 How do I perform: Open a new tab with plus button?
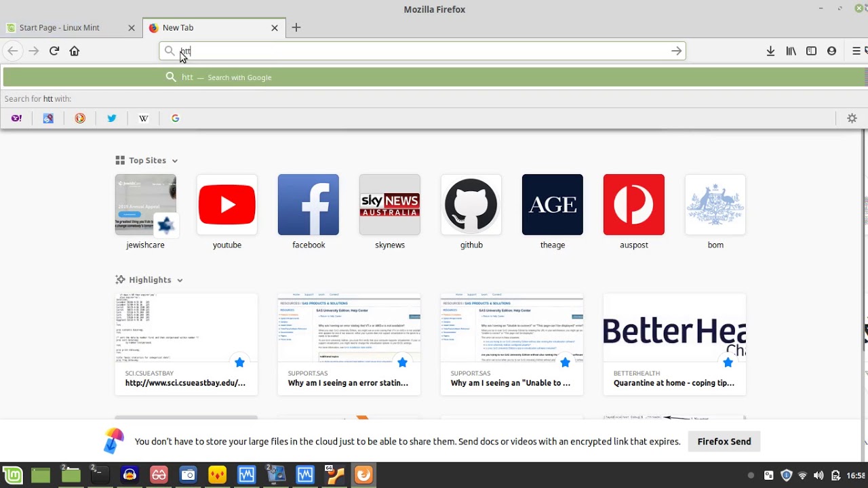tap(296, 28)
